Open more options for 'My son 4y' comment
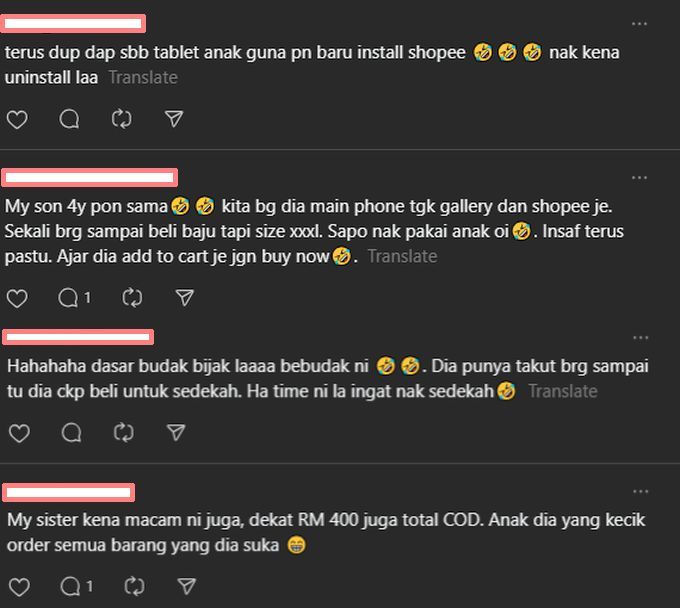680x608 pixels. coord(639,178)
